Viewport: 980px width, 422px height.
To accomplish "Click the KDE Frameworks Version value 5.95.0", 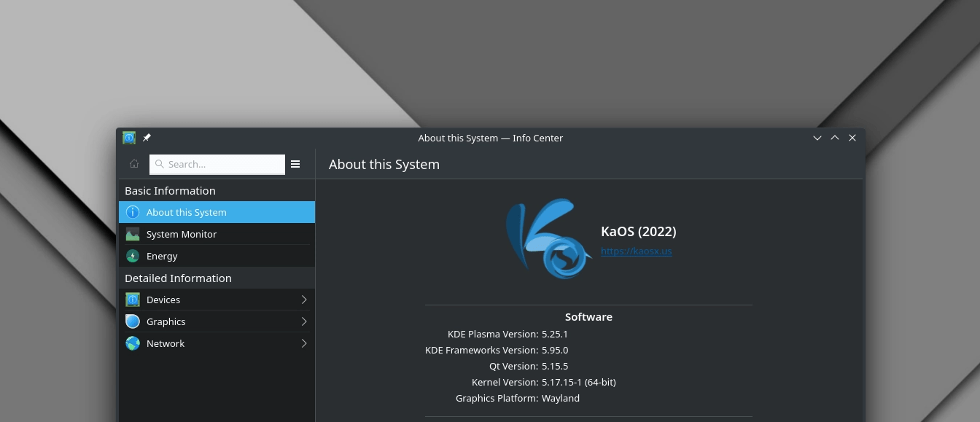I will click(x=555, y=350).
